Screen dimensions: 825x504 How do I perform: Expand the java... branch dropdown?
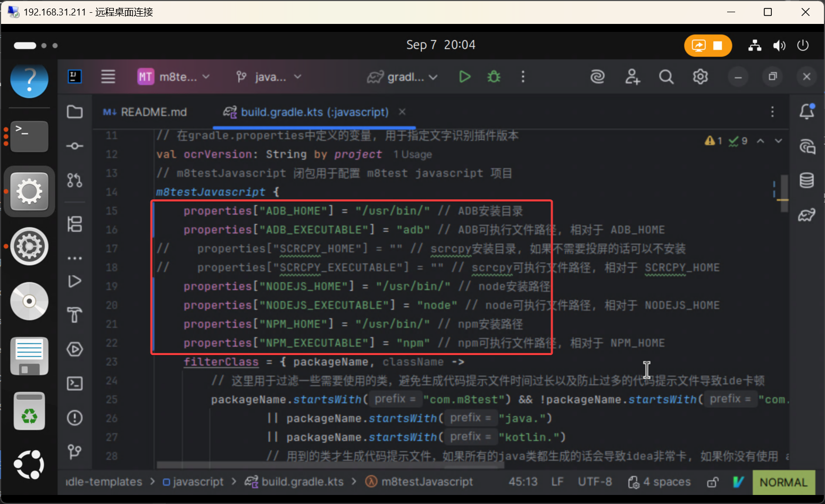(269, 77)
